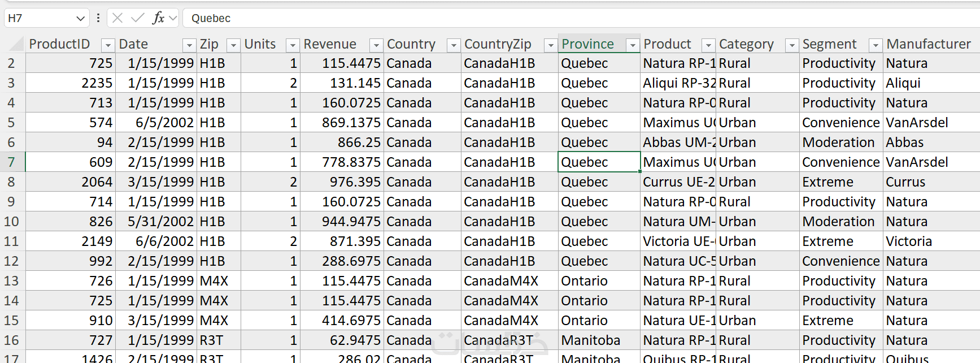Open the Category filter dropdown

coord(792,45)
